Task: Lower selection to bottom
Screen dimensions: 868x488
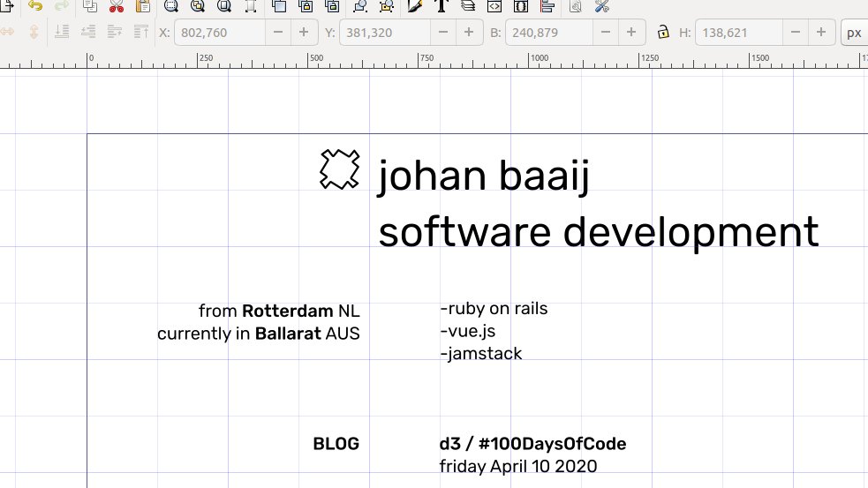Action: (62, 32)
